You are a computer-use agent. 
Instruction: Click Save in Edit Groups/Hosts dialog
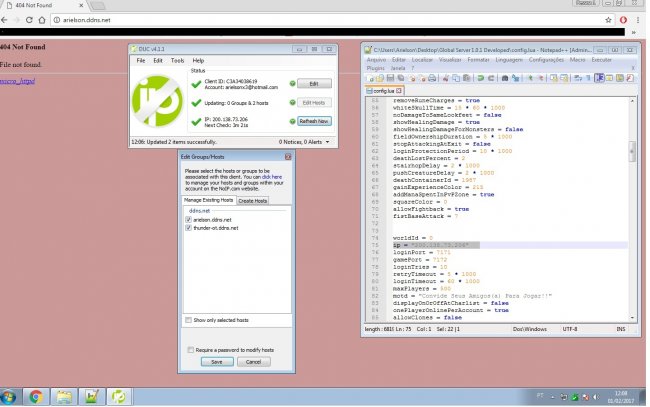[217, 362]
